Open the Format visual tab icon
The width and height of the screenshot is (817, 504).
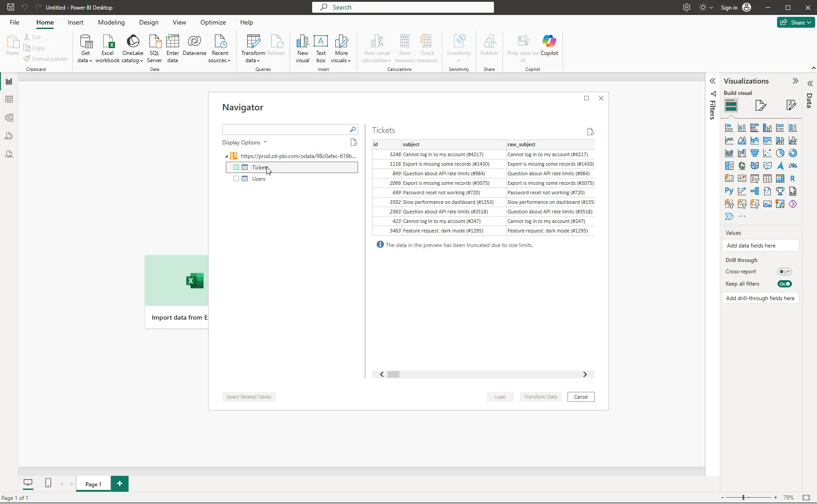pos(761,105)
